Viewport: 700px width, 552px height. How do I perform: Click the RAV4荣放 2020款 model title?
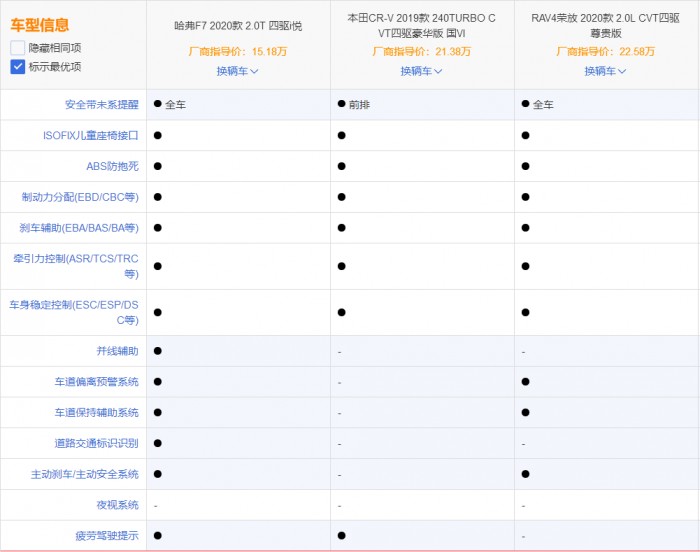point(605,25)
